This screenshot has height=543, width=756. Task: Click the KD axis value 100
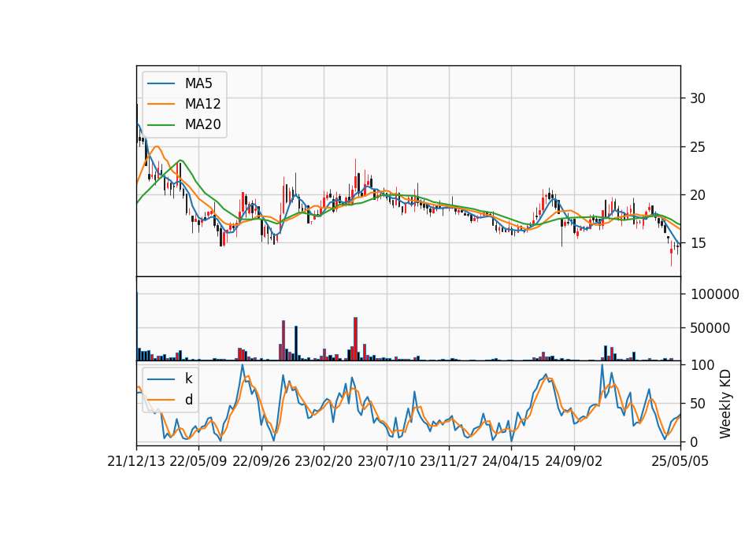[x=702, y=365]
